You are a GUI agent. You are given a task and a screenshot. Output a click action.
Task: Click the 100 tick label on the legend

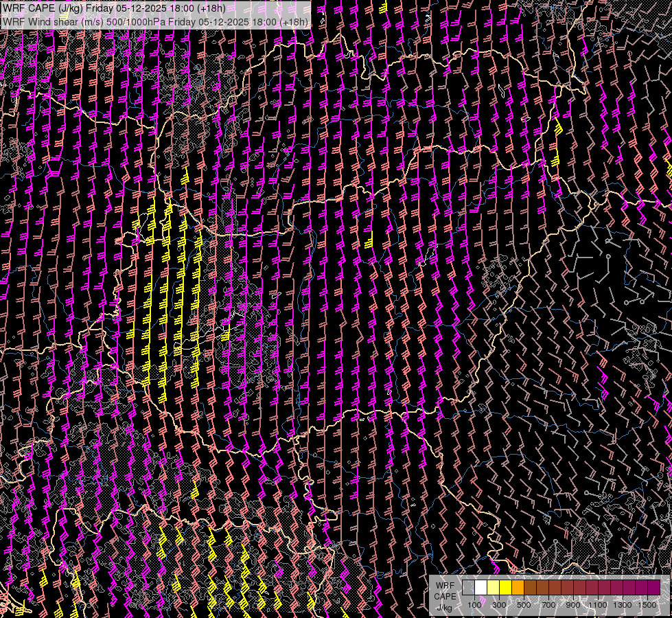pyautogui.click(x=474, y=605)
